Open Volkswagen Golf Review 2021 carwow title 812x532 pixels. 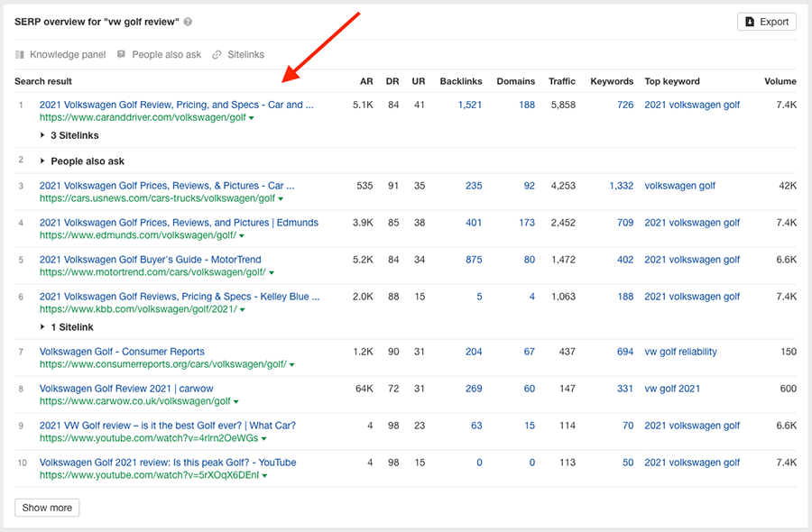pyautogui.click(x=126, y=388)
